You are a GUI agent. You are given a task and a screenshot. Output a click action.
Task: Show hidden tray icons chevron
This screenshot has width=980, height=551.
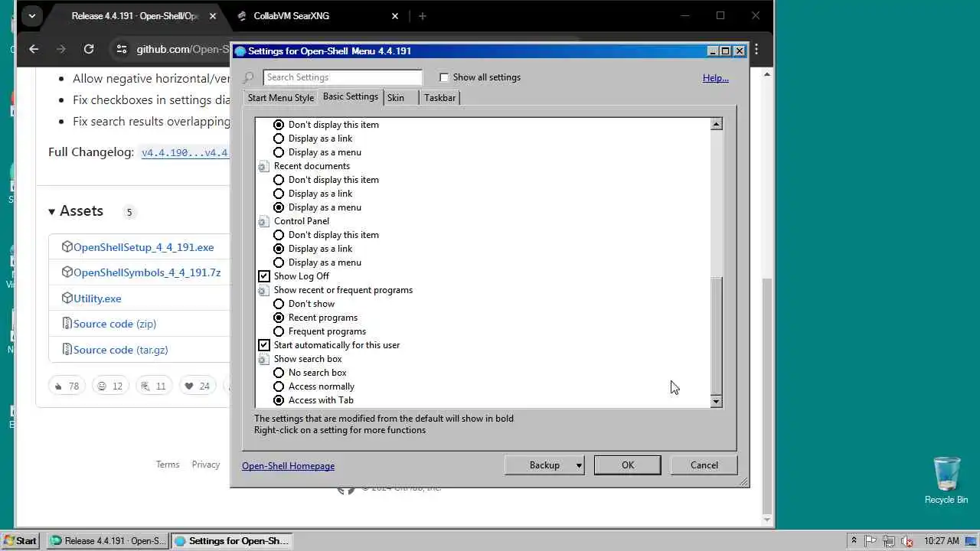point(854,541)
